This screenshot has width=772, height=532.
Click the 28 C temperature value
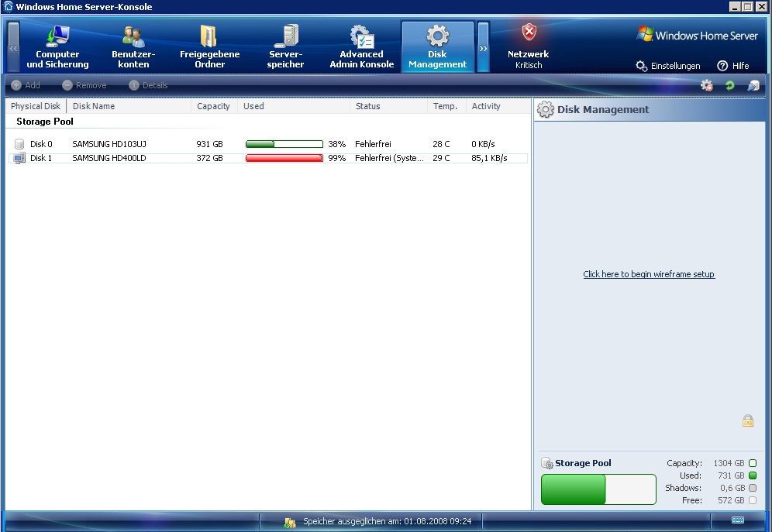(x=441, y=144)
